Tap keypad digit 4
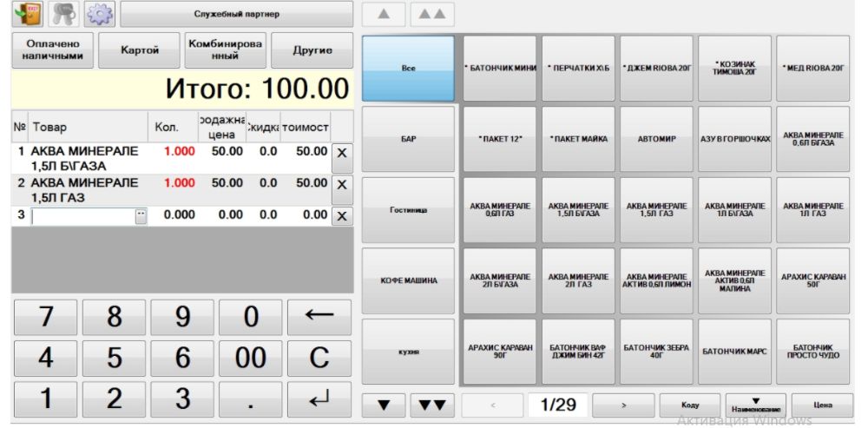 point(45,359)
